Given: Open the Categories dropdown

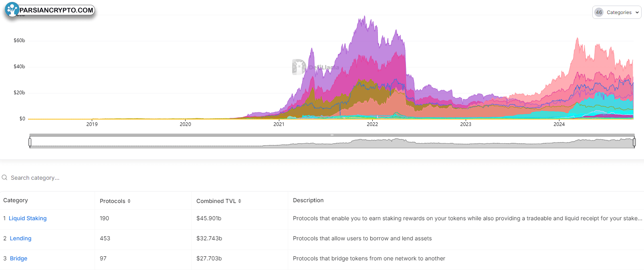Looking at the screenshot, I should [617, 12].
